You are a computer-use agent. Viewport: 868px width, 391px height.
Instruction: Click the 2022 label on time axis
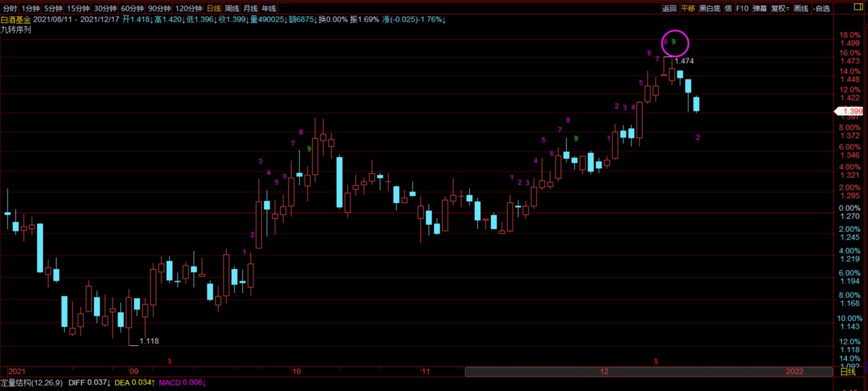794,372
